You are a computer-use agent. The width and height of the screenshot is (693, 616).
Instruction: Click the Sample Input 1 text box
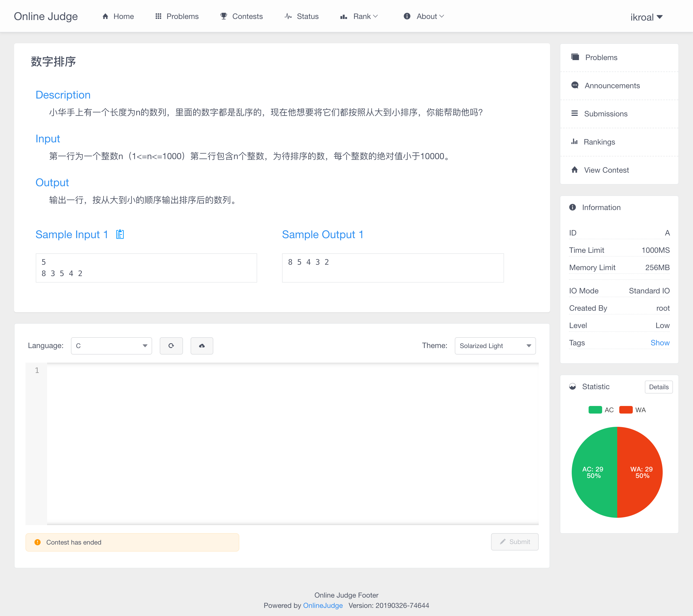(x=146, y=267)
